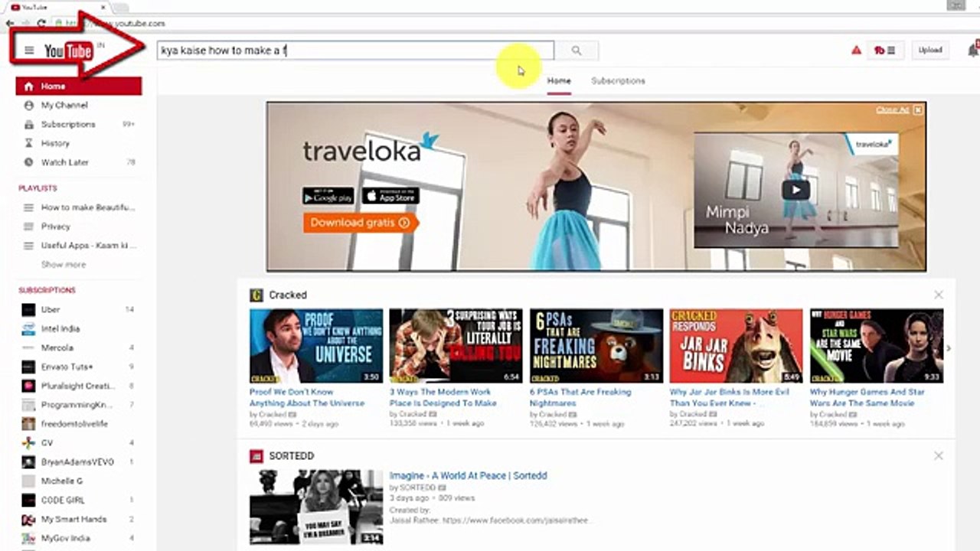Click the GV channel colorful logo
This screenshot has height=551, width=980.
pyautogui.click(x=28, y=443)
